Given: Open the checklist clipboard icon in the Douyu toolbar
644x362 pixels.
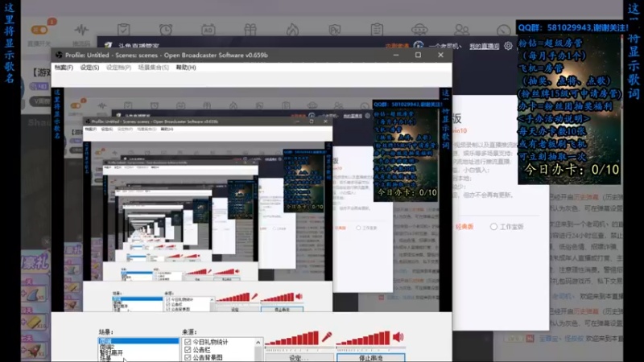Looking at the screenshot, I should pos(124,30).
